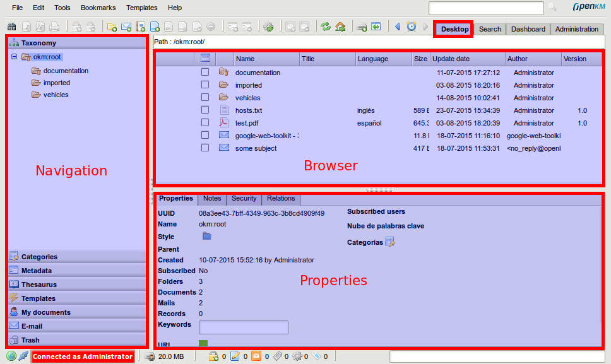Open the Help menu
Viewport: 611px width, 364px height.
(175, 8)
